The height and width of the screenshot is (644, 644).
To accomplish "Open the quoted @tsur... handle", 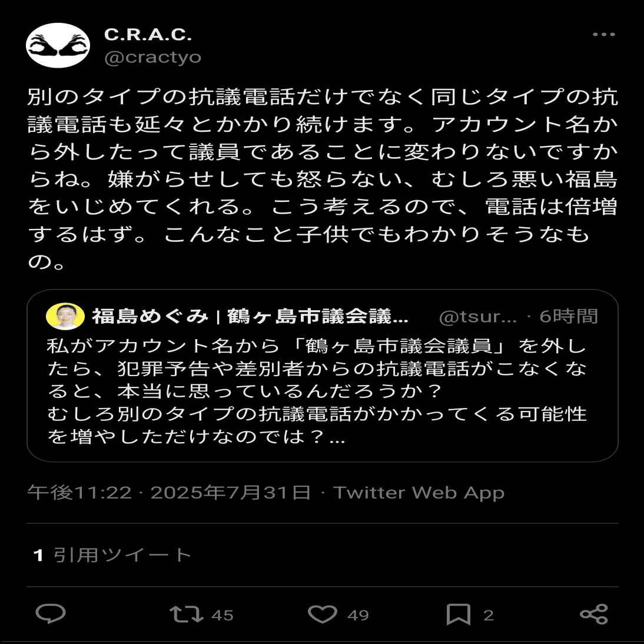I will [477, 317].
